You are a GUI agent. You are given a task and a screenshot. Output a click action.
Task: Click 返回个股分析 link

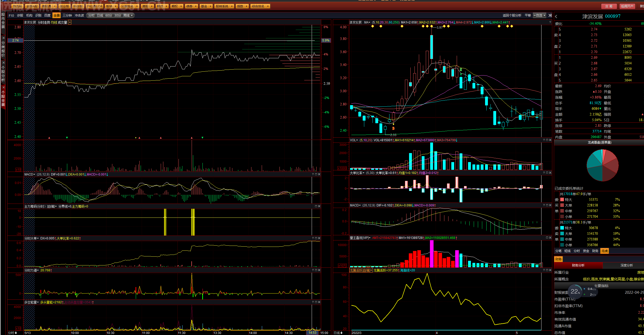(x=512, y=15)
